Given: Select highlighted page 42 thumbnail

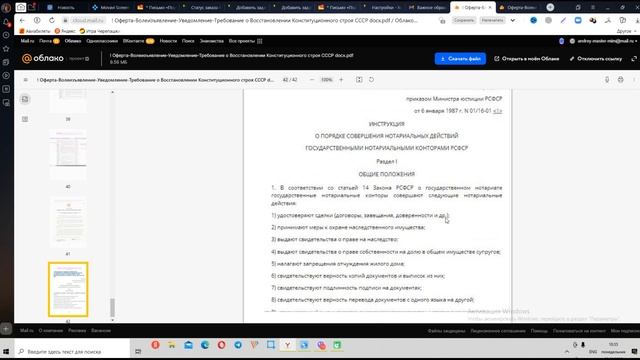Looking at the screenshot, I should [68, 289].
